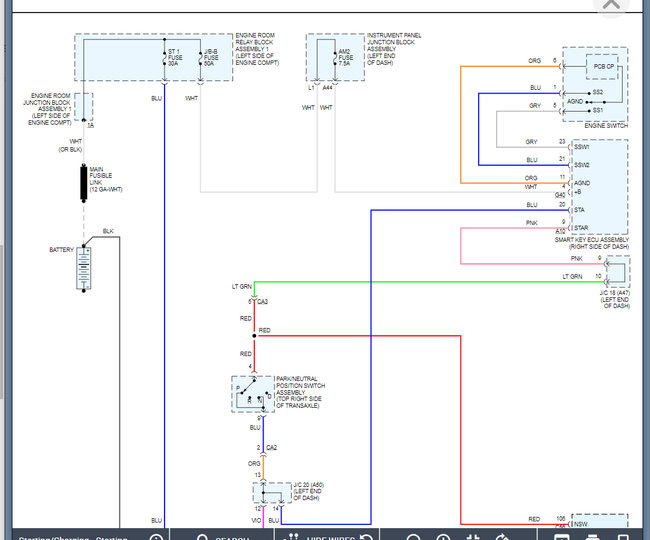Image resolution: width=650 pixels, height=540 pixels.
Task: Click the AM2 7.5A fuse symbol
Action: pyautogui.click(x=332, y=58)
